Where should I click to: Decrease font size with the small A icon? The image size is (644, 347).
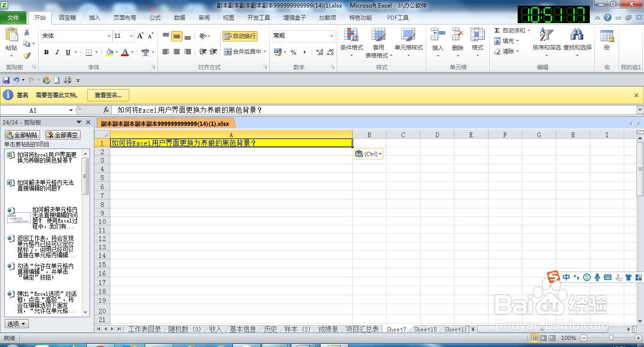click(x=150, y=36)
